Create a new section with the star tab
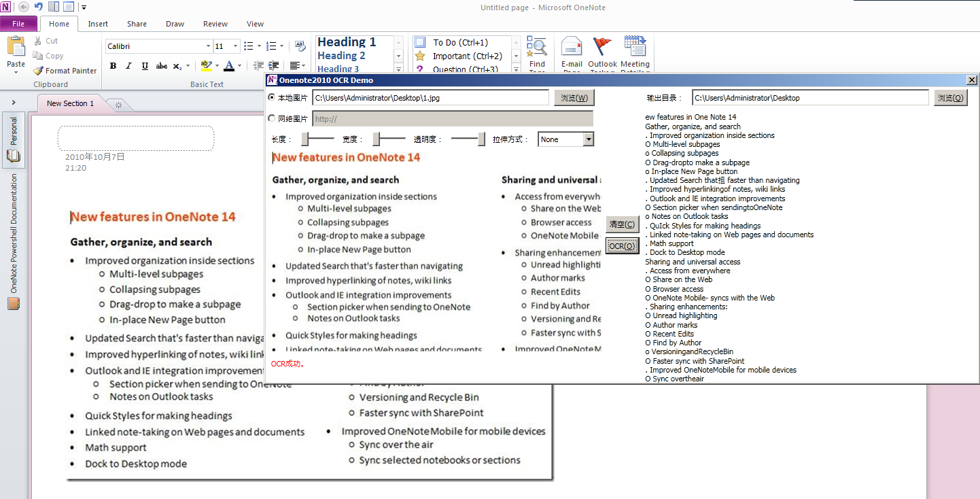 click(119, 105)
